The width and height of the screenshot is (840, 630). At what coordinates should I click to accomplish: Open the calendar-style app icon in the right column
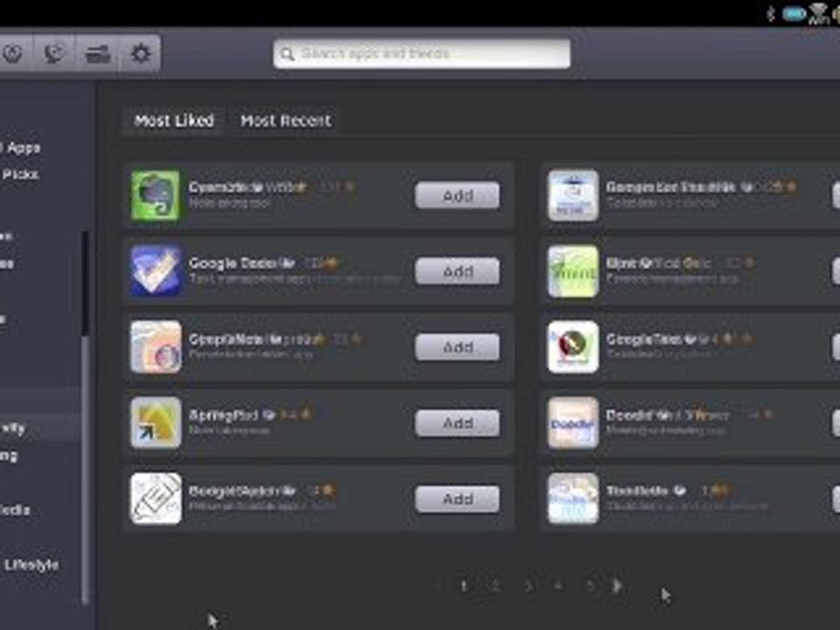[x=572, y=195]
